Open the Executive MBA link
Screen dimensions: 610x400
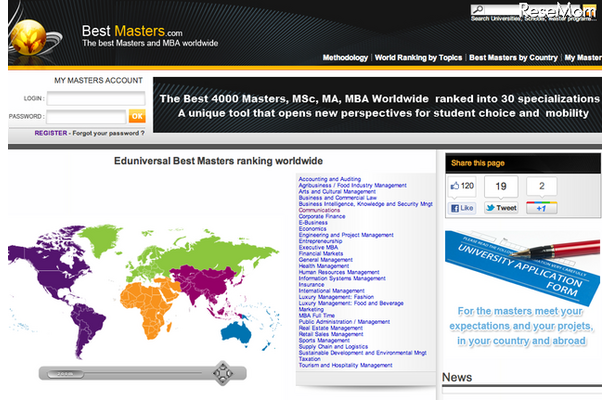318,247
